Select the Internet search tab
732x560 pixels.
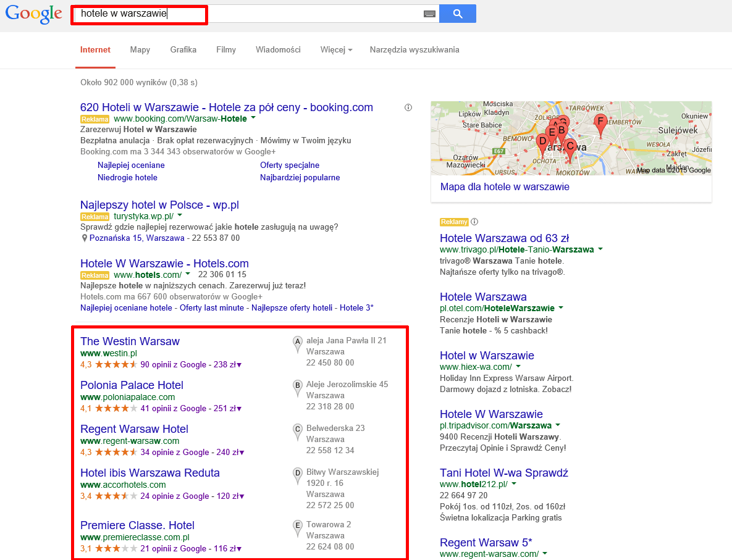[95, 50]
